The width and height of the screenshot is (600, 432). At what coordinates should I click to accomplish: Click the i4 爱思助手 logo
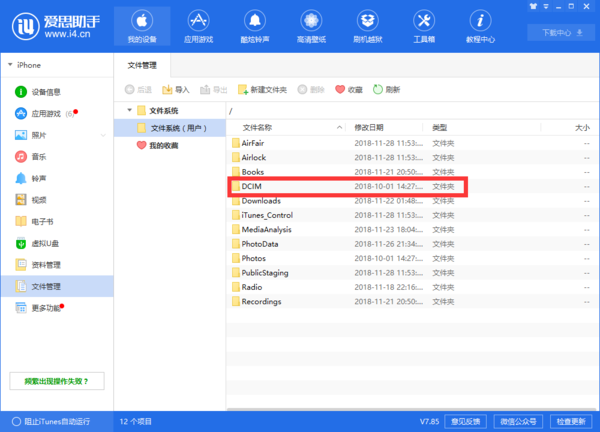click(56, 26)
